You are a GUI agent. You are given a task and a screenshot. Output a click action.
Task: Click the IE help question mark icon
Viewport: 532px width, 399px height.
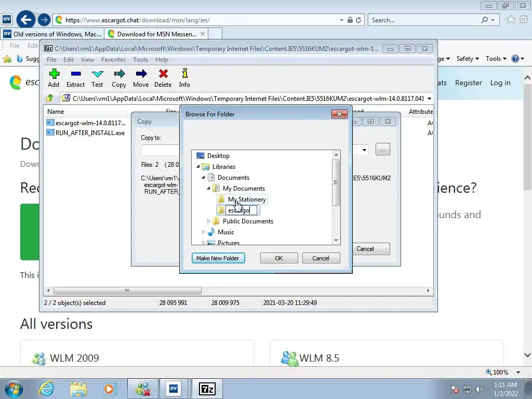515,59
